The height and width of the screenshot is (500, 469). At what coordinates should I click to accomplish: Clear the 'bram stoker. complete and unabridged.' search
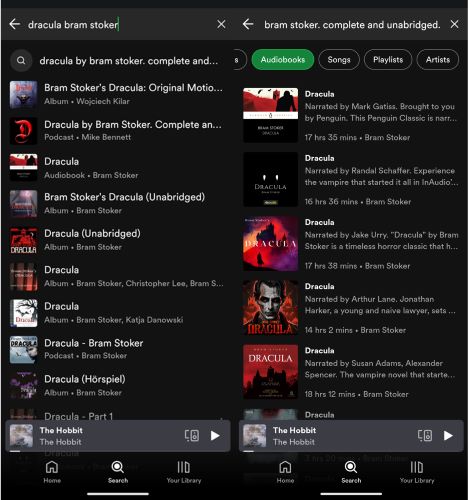pos(454,24)
